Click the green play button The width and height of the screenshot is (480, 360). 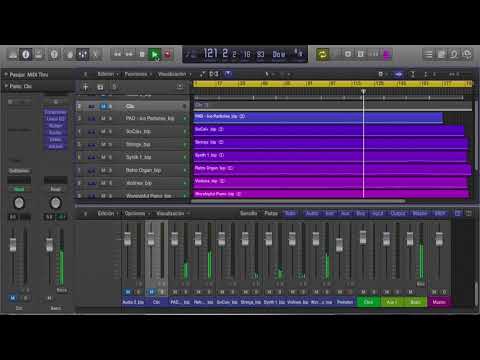pyautogui.click(x=155, y=54)
